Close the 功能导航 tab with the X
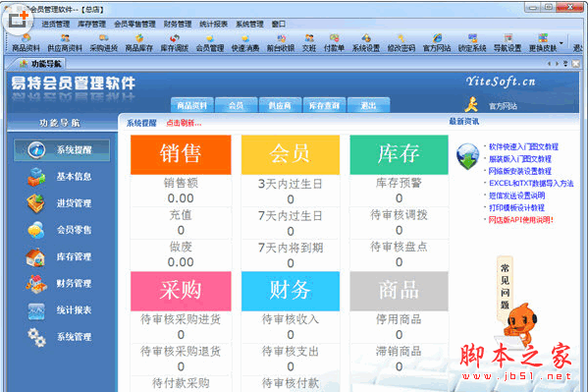The height and width of the screenshot is (392, 588). click(x=575, y=64)
